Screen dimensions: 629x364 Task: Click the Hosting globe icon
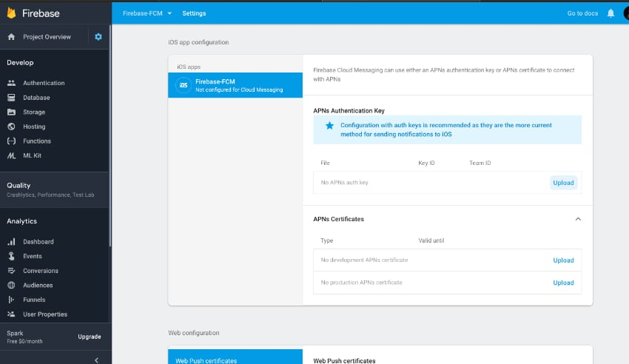coord(11,127)
